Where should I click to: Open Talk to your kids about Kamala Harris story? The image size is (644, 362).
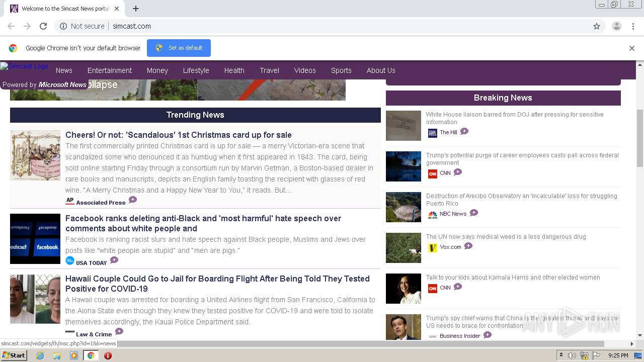513,278
